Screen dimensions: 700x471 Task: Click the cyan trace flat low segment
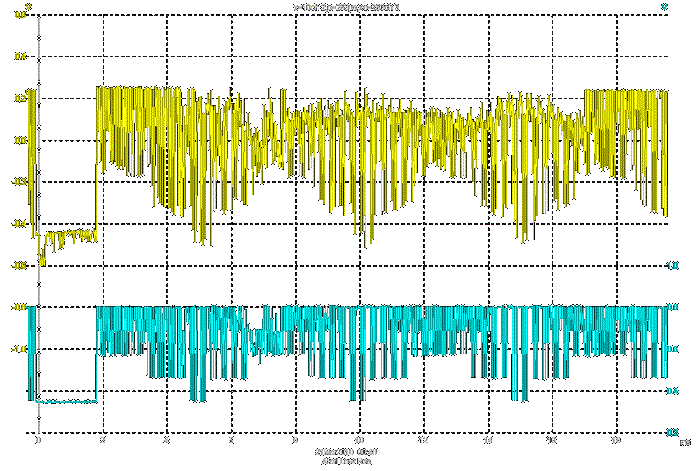68,401
